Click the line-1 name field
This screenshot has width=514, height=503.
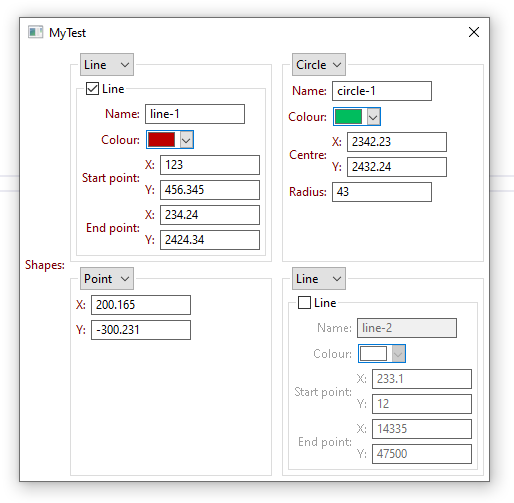[195, 114]
